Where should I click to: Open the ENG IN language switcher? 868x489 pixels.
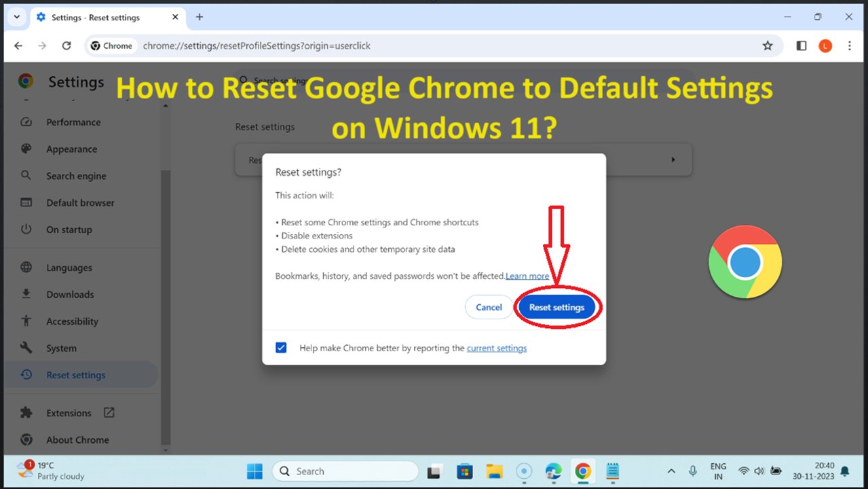tap(718, 471)
